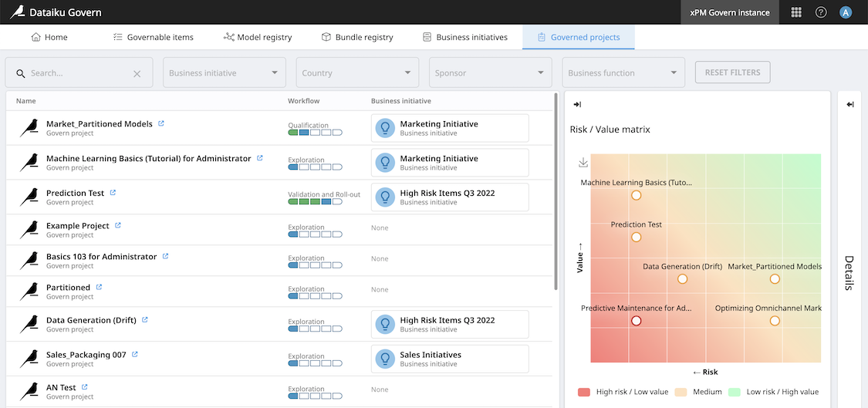The width and height of the screenshot is (868, 408).
Task: Click the RESET FILTERS button
Action: tap(732, 72)
